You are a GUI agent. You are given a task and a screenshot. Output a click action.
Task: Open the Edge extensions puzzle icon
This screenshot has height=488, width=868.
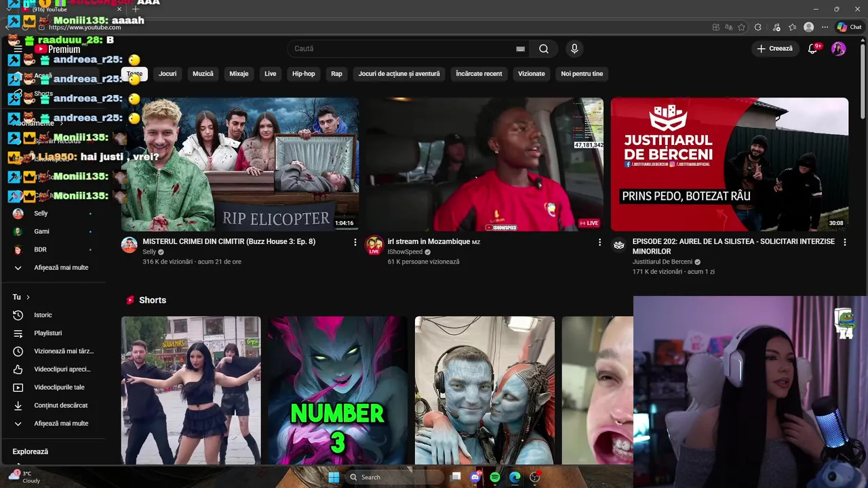point(758,27)
